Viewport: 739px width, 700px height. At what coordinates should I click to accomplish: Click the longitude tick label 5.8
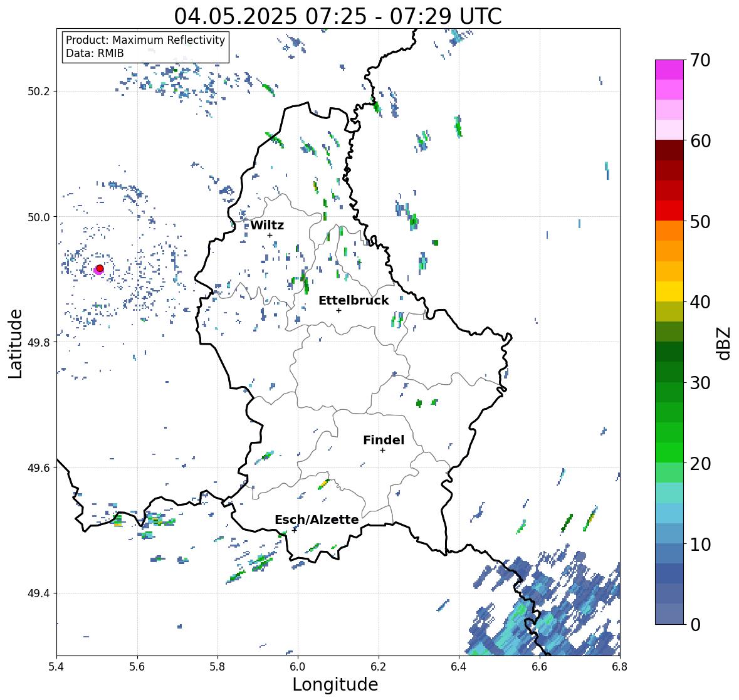(x=218, y=666)
